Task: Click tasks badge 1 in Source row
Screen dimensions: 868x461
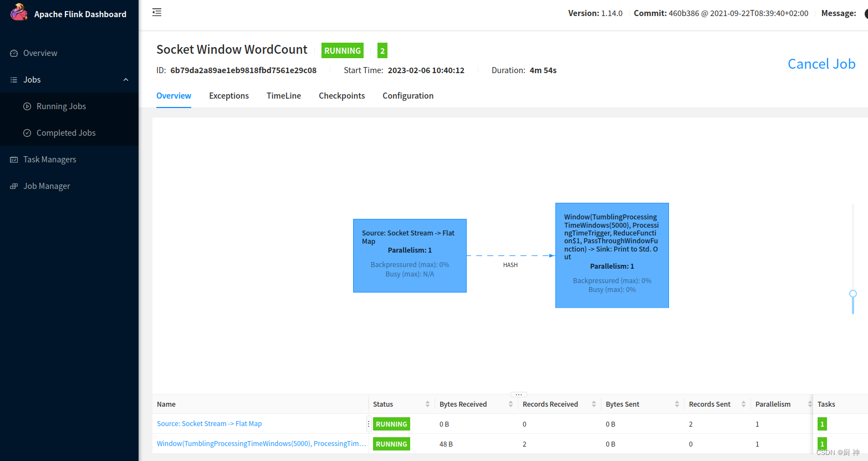Action: [822, 424]
